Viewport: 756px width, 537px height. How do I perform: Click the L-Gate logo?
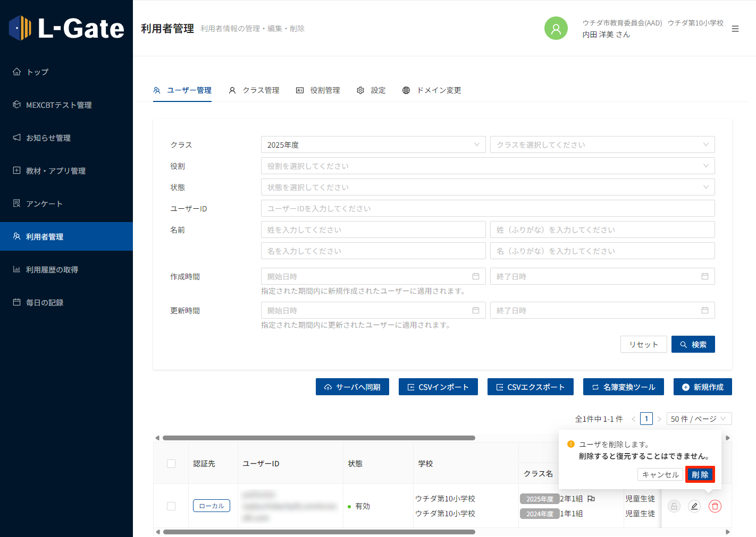pos(66,28)
